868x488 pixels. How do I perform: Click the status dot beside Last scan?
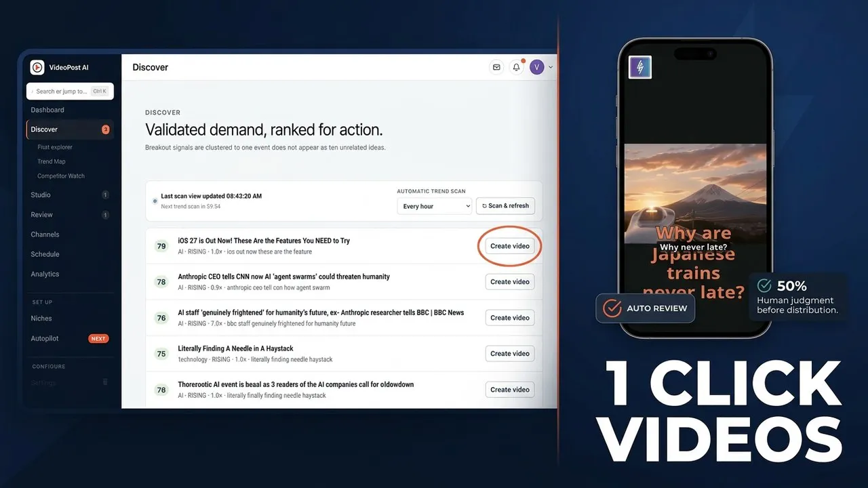[x=155, y=201]
